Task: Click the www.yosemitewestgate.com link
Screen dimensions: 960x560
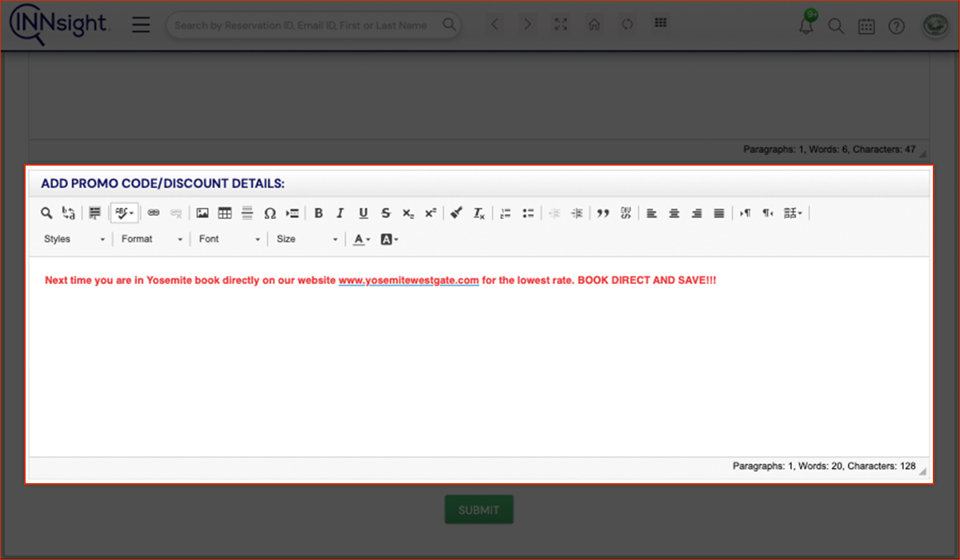Action: pyautogui.click(x=409, y=281)
